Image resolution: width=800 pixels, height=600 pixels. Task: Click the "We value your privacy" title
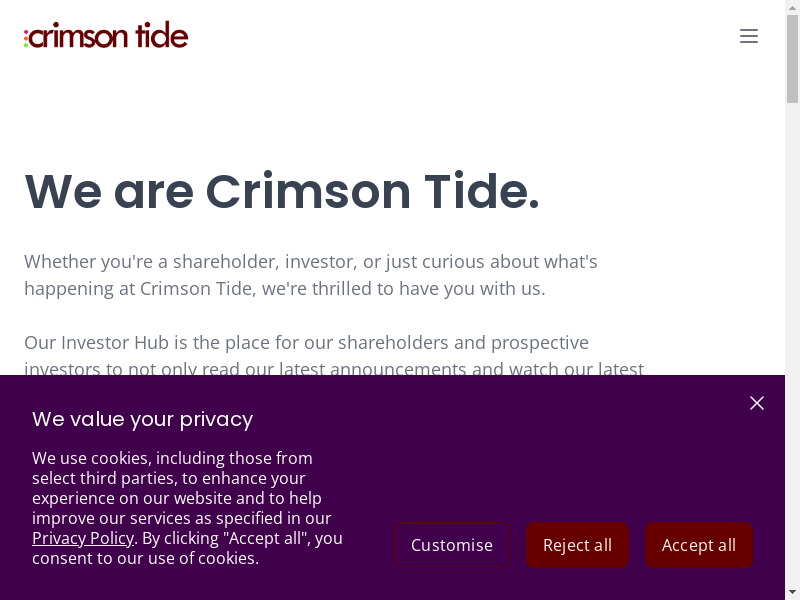[x=142, y=419]
